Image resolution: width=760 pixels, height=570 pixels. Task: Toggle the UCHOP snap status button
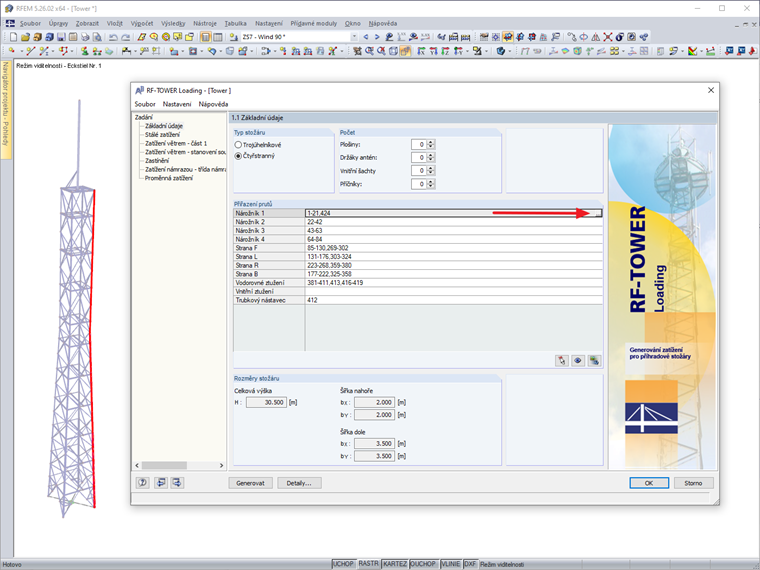tap(343, 564)
